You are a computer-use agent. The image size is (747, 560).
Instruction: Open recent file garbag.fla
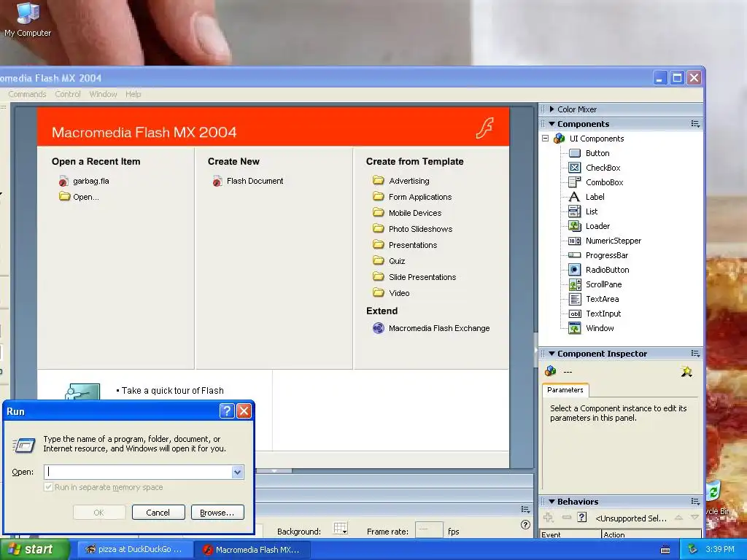click(85, 181)
